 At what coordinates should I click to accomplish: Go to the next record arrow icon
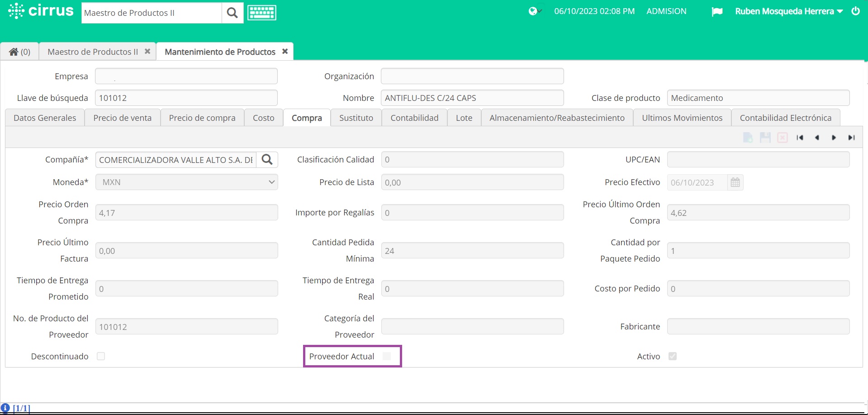click(x=834, y=137)
